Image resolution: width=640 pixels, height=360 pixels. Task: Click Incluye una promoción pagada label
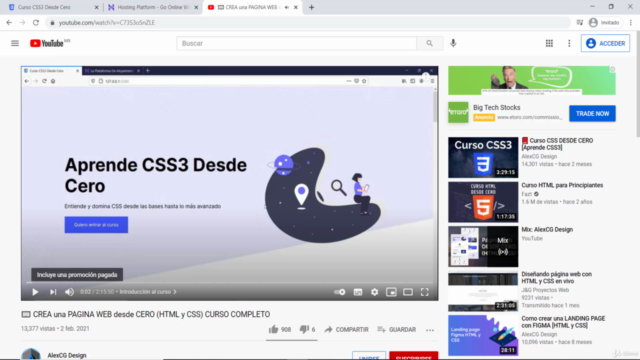click(x=77, y=275)
